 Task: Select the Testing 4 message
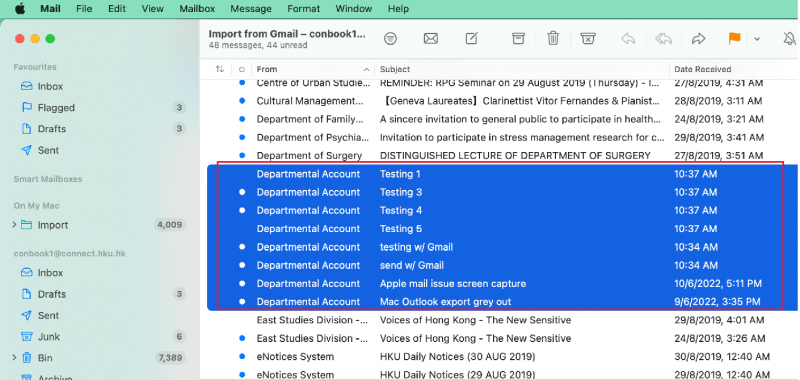[x=502, y=211]
